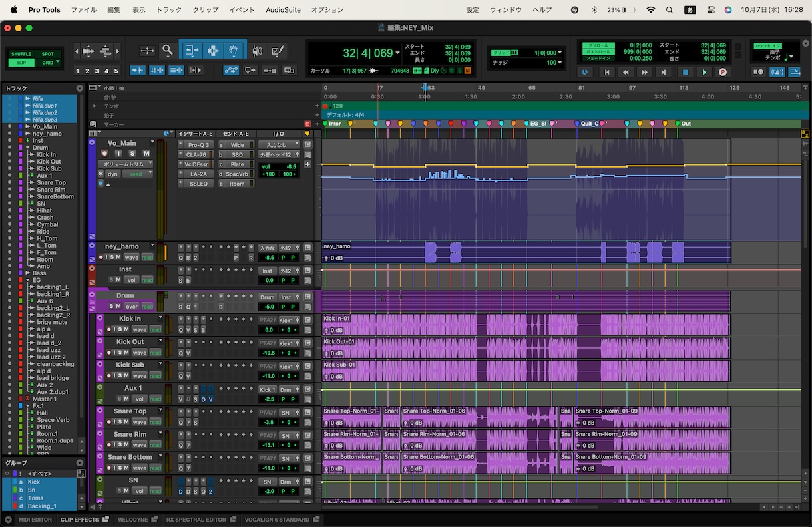Click the Record transport button

[x=723, y=72]
